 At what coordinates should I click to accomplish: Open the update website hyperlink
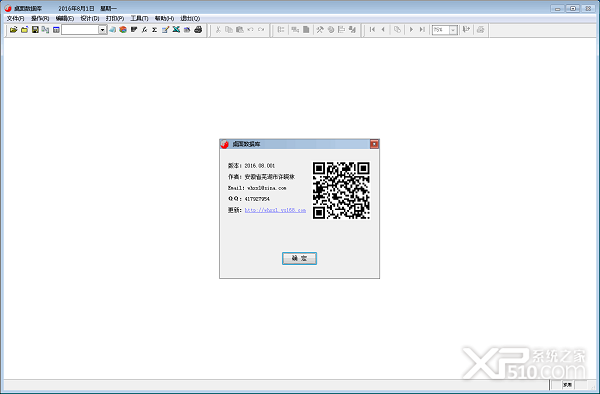(x=275, y=210)
